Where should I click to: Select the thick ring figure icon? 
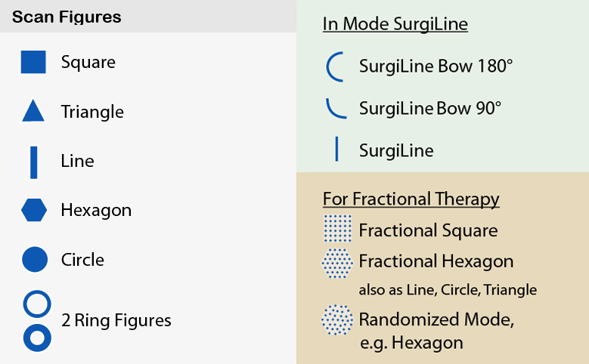[x=37, y=338]
